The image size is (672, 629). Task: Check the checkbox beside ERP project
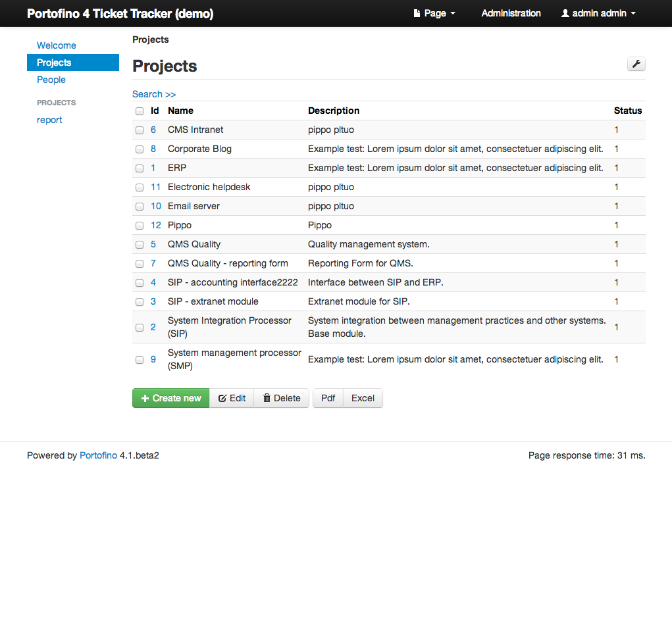[x=139, y=168]
